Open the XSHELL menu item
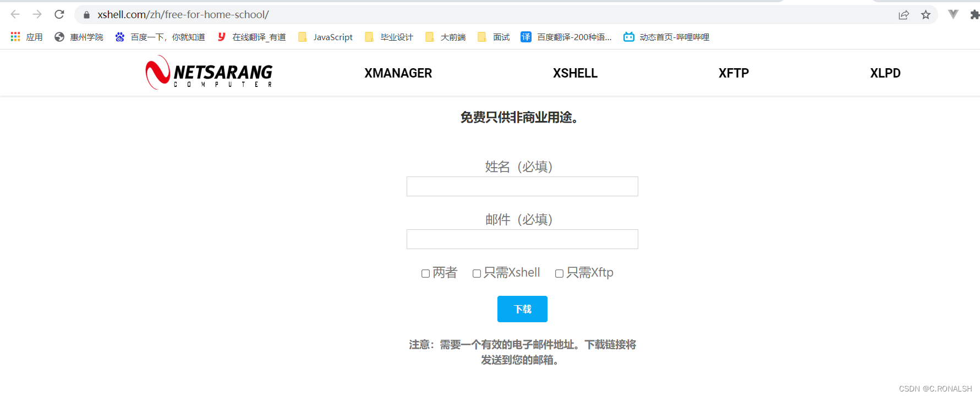 575,73
